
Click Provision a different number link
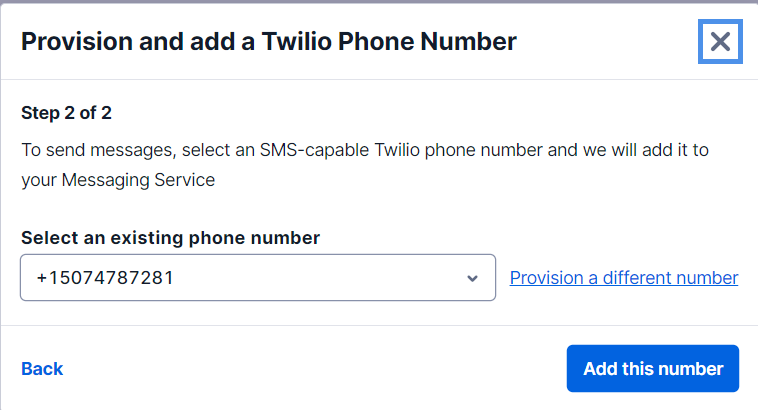tap(624, 278)
